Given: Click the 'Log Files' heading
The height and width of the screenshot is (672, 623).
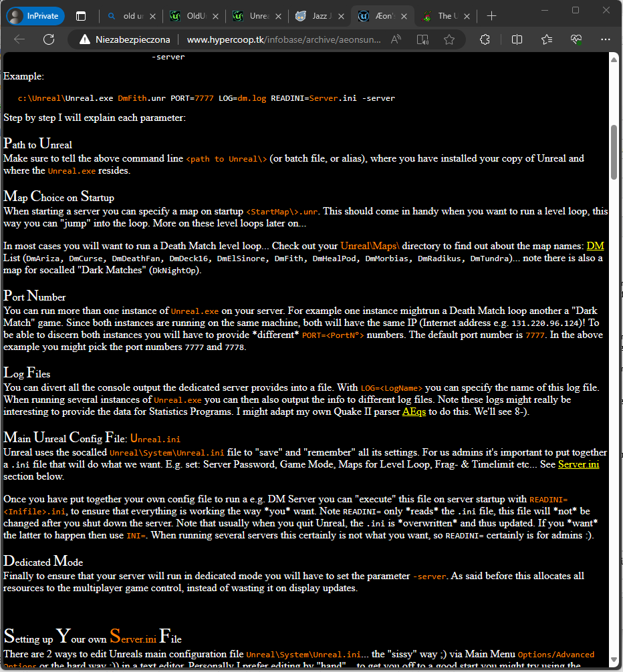Looking at the screenshot, I should tap(27, 373).
